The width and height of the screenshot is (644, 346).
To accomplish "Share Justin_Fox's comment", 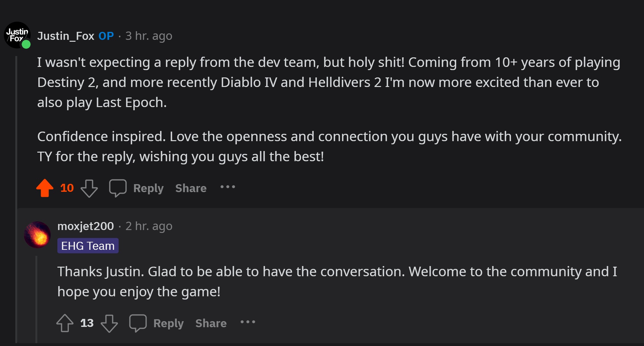I will coord(191,188).
